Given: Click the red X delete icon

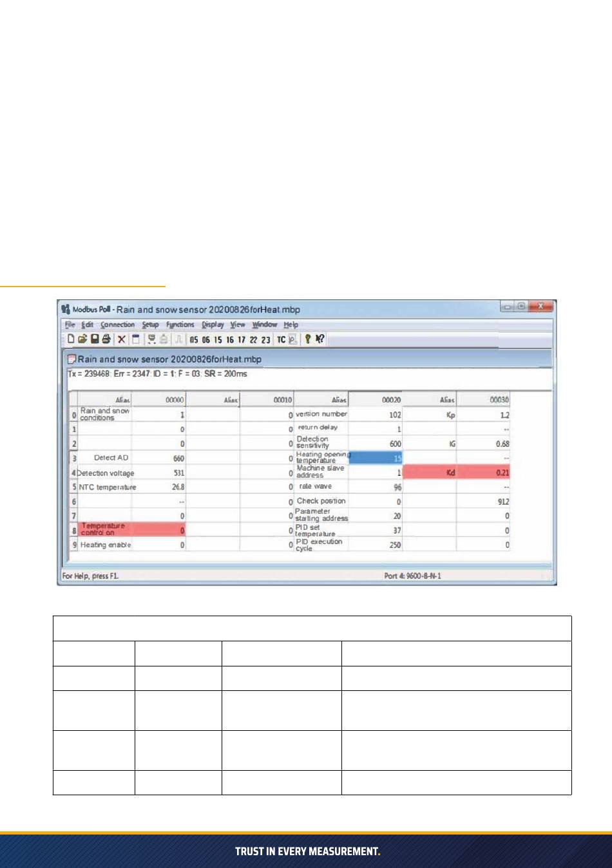Looking at the screenshot, I should click(x=121, y=339).
